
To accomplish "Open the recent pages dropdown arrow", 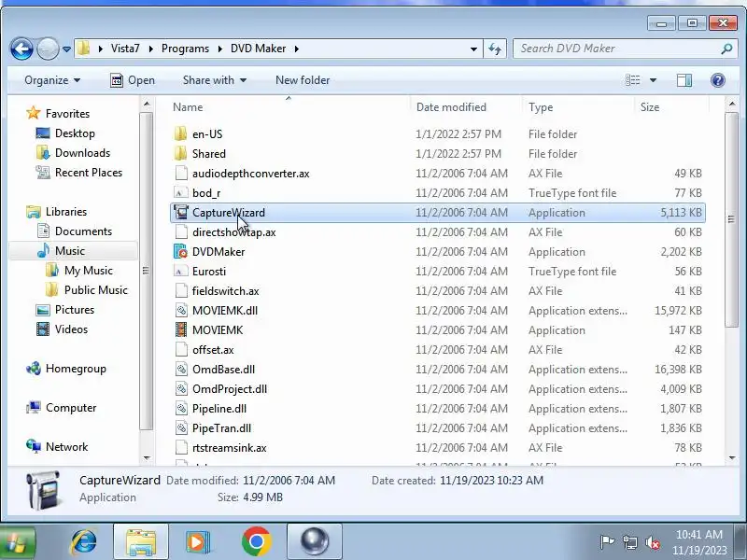I will 66,49.
